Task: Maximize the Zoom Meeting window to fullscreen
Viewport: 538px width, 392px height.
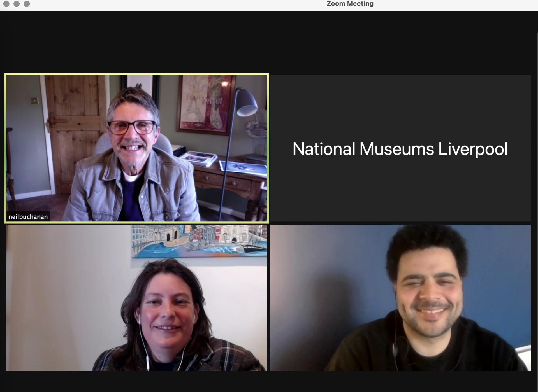Action: tap(27, 4)
